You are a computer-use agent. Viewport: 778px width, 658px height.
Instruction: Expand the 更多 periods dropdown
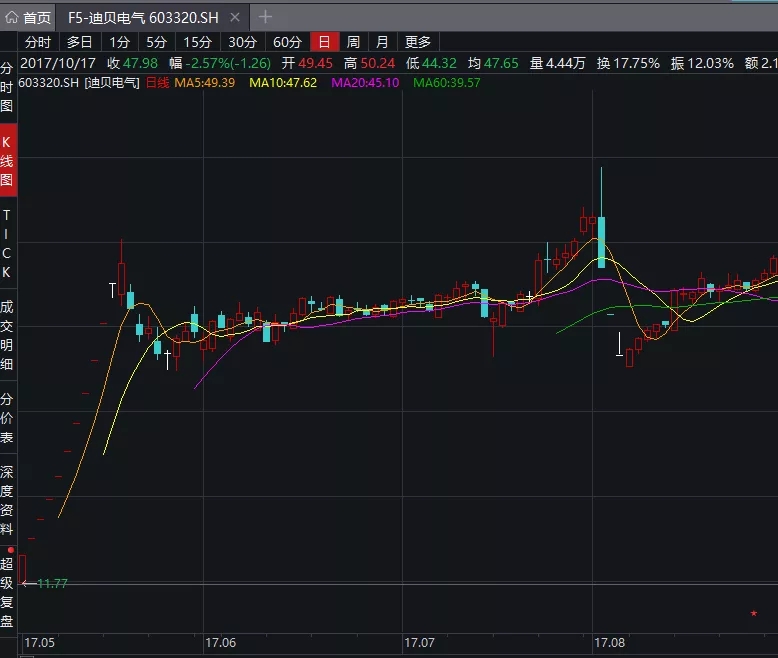coord(418,41)
